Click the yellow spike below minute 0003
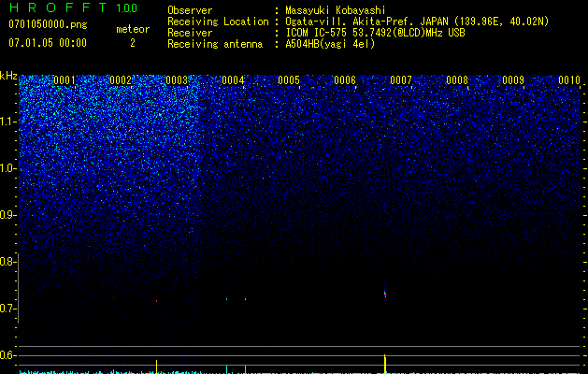The image size is (588, 374). (x=156, y=367)
